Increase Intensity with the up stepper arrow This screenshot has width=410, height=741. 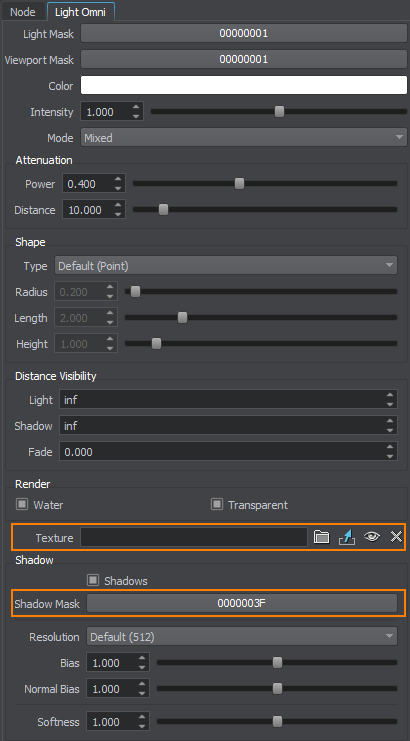(x=136, y=108)
